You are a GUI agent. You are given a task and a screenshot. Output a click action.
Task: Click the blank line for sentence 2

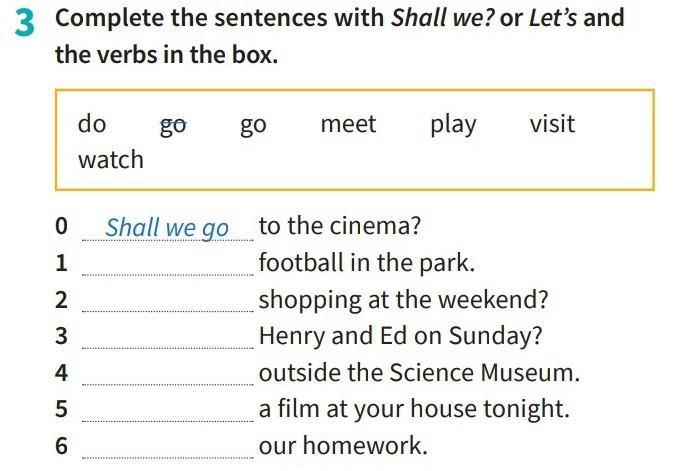click(x=168, y=305)
